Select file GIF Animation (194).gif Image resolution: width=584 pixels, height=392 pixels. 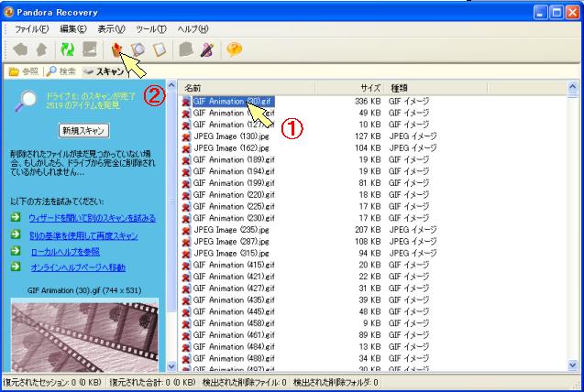point(234,171)
